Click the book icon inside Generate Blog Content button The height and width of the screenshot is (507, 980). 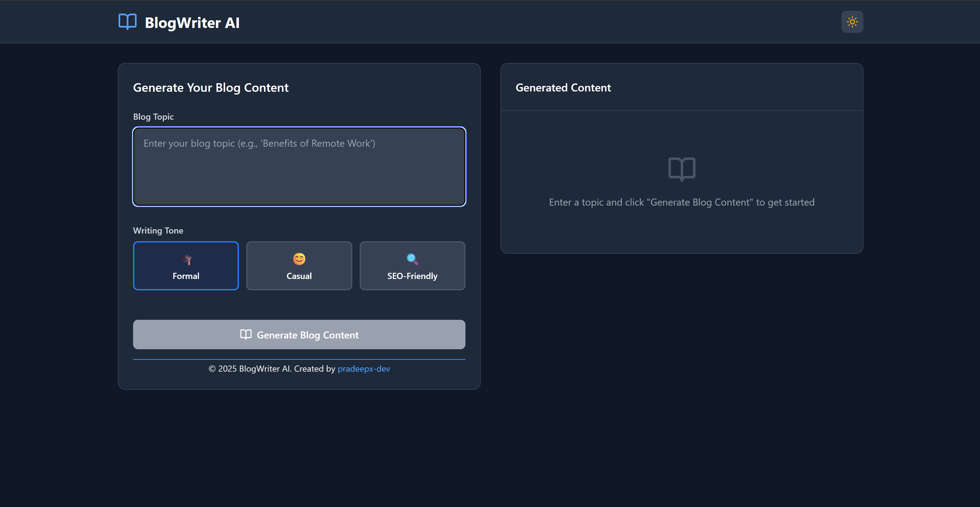pos(246,335)
